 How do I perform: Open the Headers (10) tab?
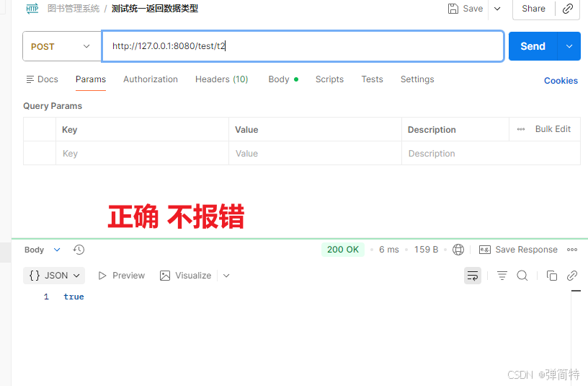tap(222, 79)
